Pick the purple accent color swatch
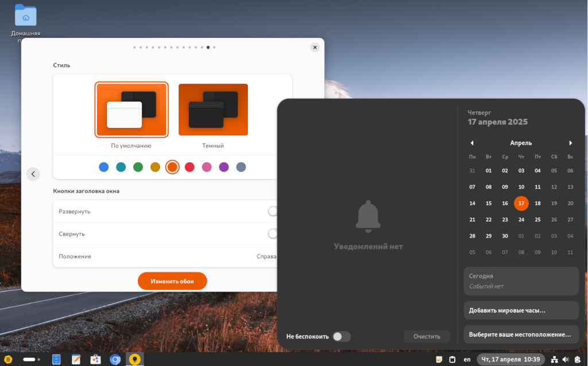 click(x=224, y=167)
